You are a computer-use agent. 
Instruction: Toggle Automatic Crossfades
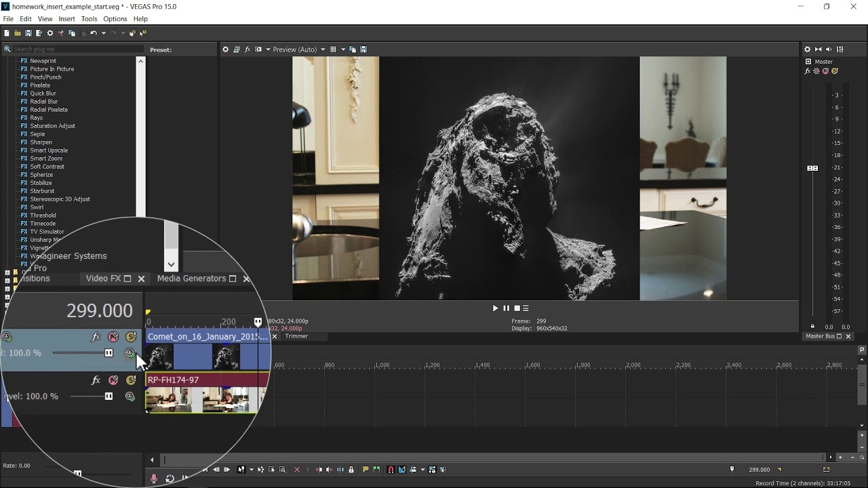coord(401,470)
